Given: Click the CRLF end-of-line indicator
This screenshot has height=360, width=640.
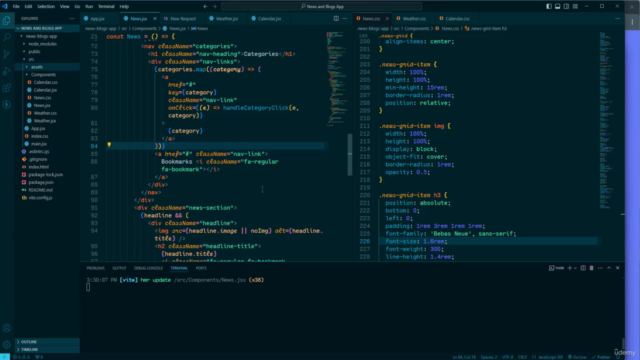Looking at the screenshot, I should [x=522, y=357].
